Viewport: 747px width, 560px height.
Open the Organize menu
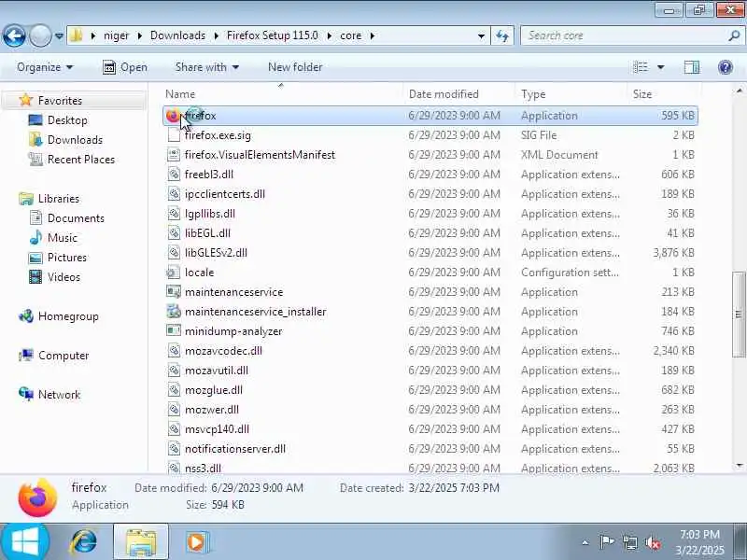click(45, 67)
